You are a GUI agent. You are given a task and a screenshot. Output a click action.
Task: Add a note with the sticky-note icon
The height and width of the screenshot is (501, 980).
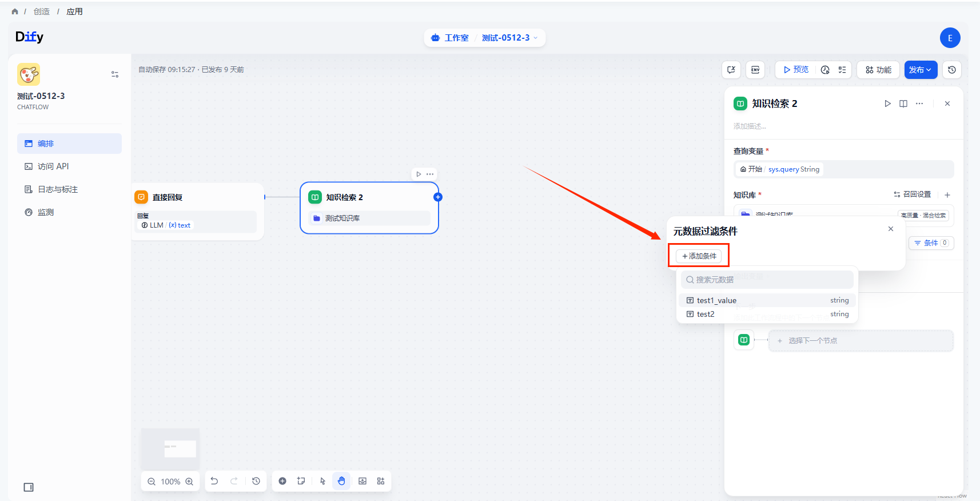(301, 481)
